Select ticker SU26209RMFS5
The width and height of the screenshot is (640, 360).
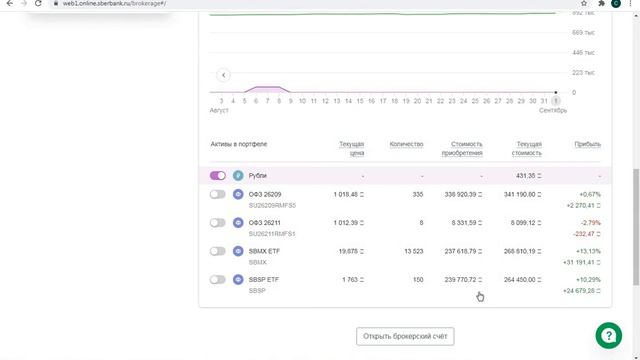(x=272, y=205)
